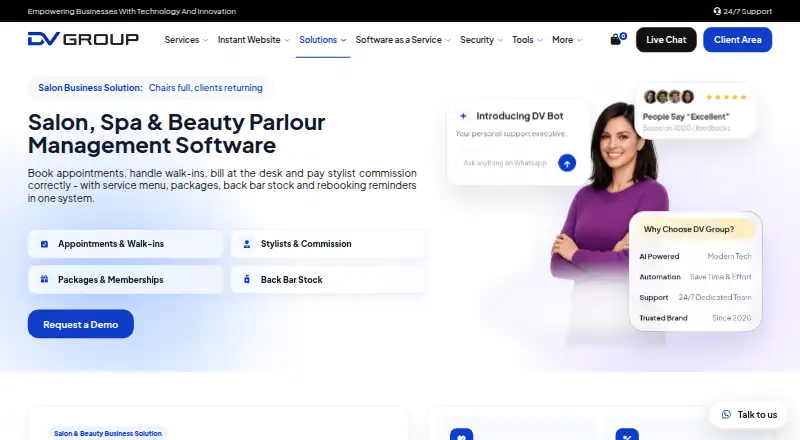This screenshot has height=440, width=800.
Task: Click the 'People Say Excellent' text
Action: (686, 116)
